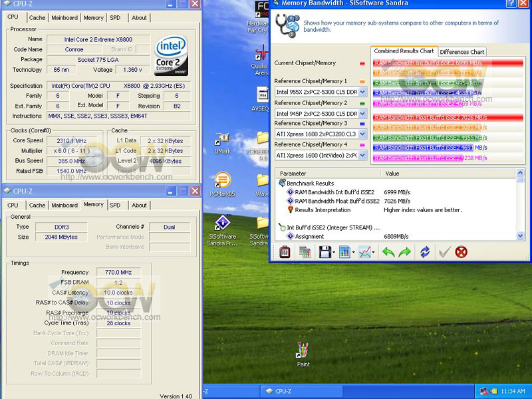Image resolution: width=532 pixels, height=399 pixels.
Task: Click the Code Name value "Conroe"
Action: [x=74, y=49]
